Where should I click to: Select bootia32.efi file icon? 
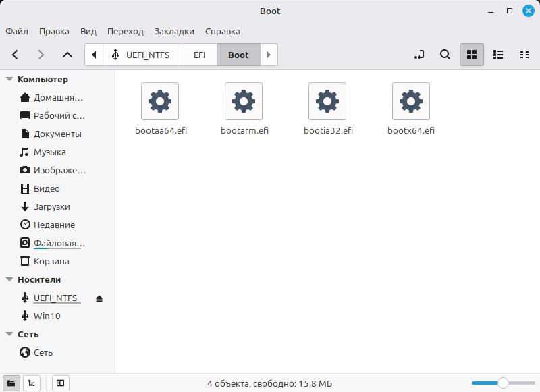click(x=327, y=101)
